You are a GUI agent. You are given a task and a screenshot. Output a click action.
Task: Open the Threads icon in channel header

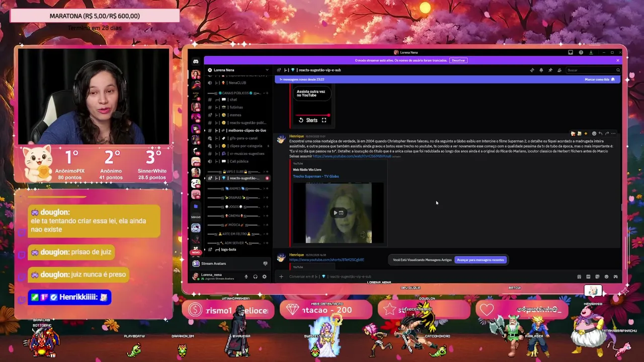[532, 70]
